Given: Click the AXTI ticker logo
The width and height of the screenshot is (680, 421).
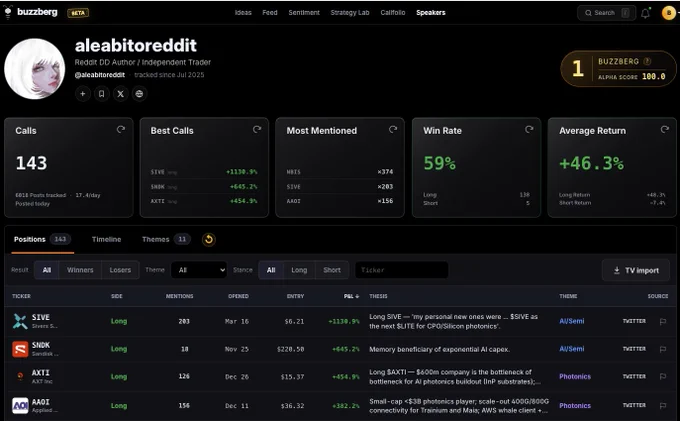Looking at the screenshot, I should point(20,376).
